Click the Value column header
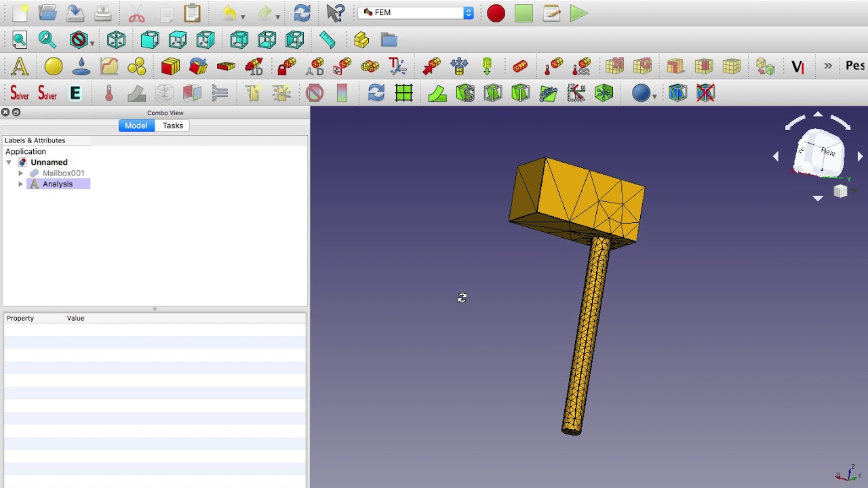 pyautogui.click(x=184, y=319)
